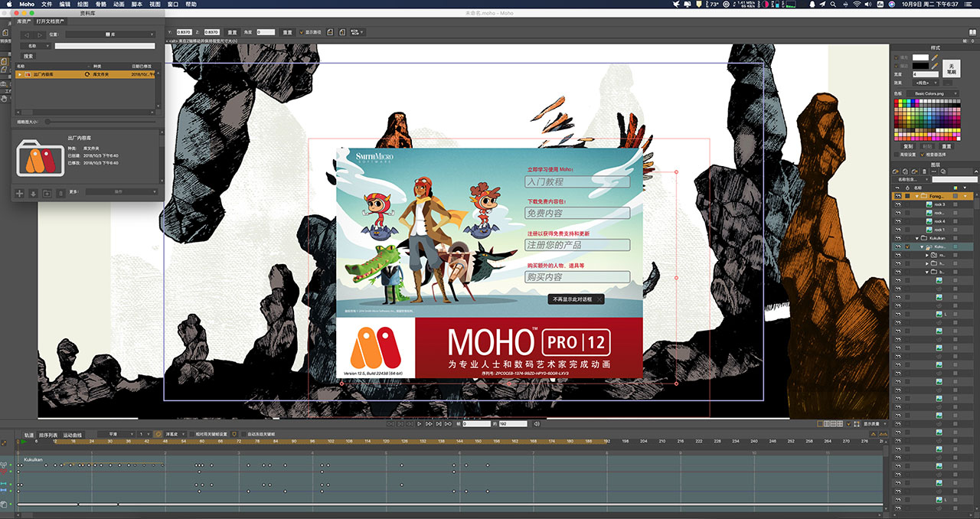Click the download arrow icon in library
Image resolution: width=980 pixels, height=519 pixels.
point(33,193)
